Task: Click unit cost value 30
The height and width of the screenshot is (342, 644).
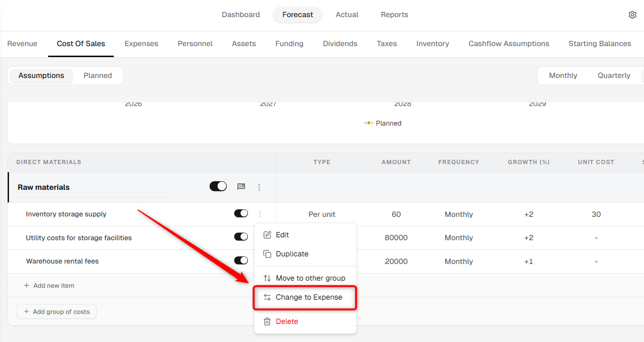Action: [596, 215]
